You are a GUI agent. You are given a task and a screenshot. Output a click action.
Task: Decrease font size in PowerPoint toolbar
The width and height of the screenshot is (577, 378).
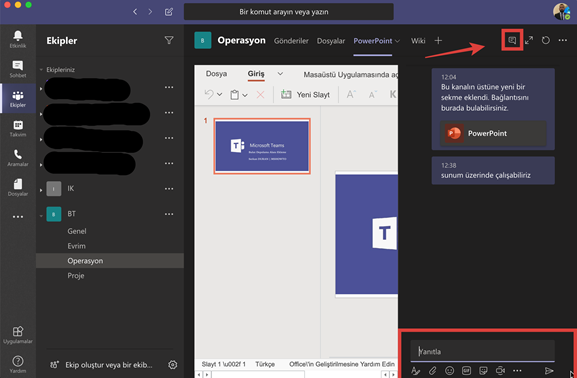coord(372,95)
